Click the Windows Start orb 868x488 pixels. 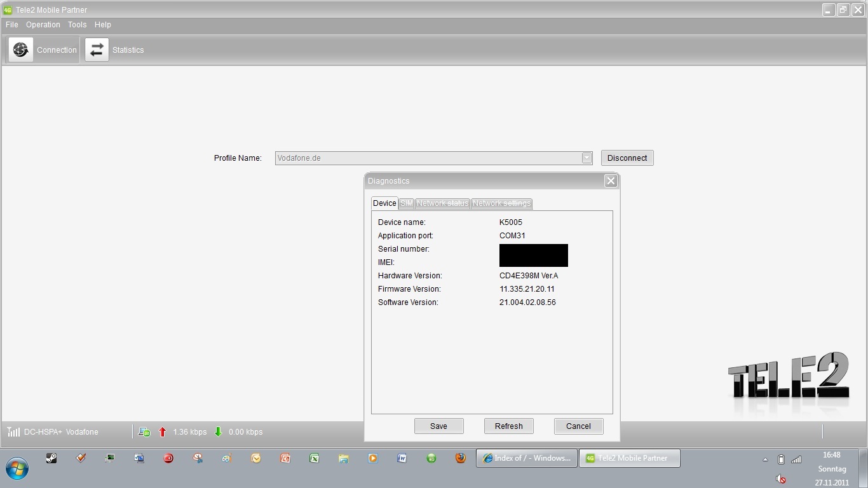pyautogui.click(x=17, y=468)
